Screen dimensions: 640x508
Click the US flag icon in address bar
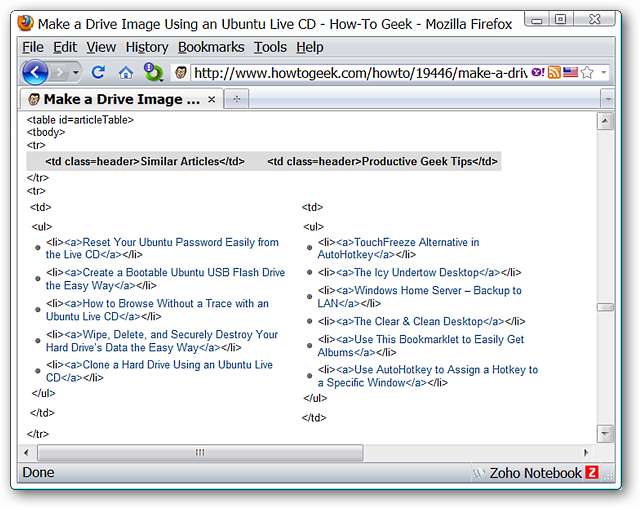571,72
